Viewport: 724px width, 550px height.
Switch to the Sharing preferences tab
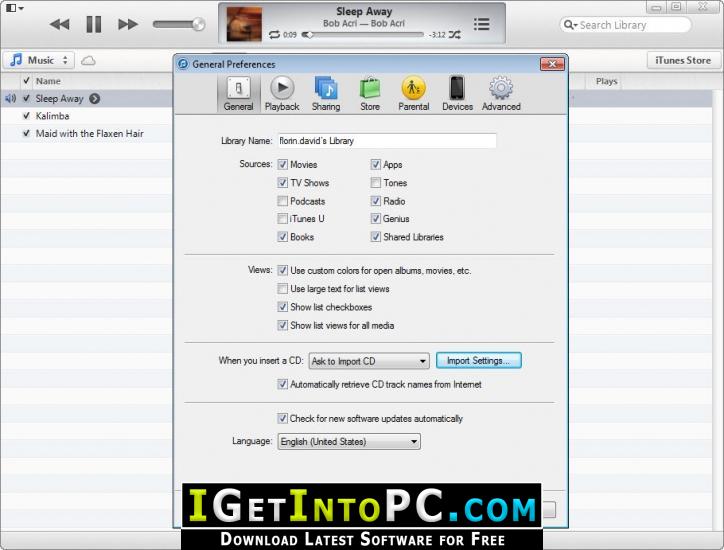click(x=326, y=94)
